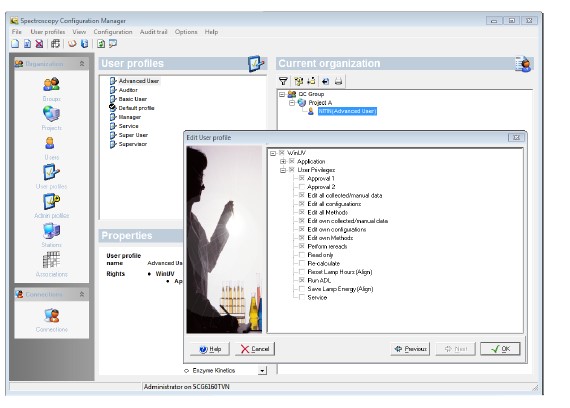Open Admin profiles in the sidebar
570x408 pixels.
51,206
